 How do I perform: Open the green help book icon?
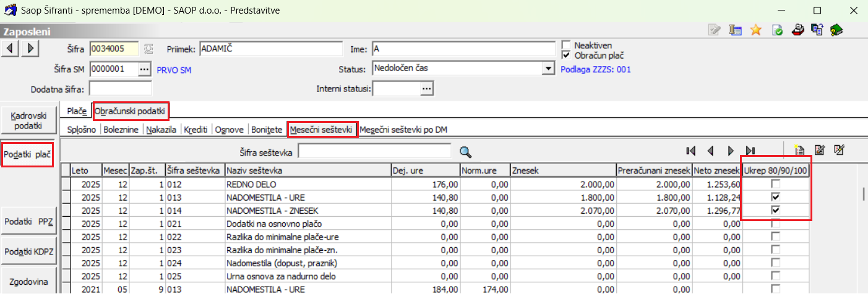[x=837, y=30]
